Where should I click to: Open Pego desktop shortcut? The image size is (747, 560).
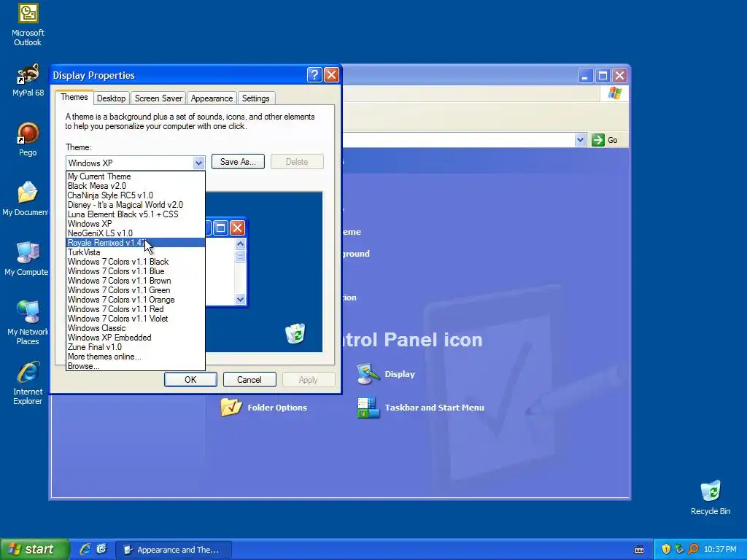point(28,139)
